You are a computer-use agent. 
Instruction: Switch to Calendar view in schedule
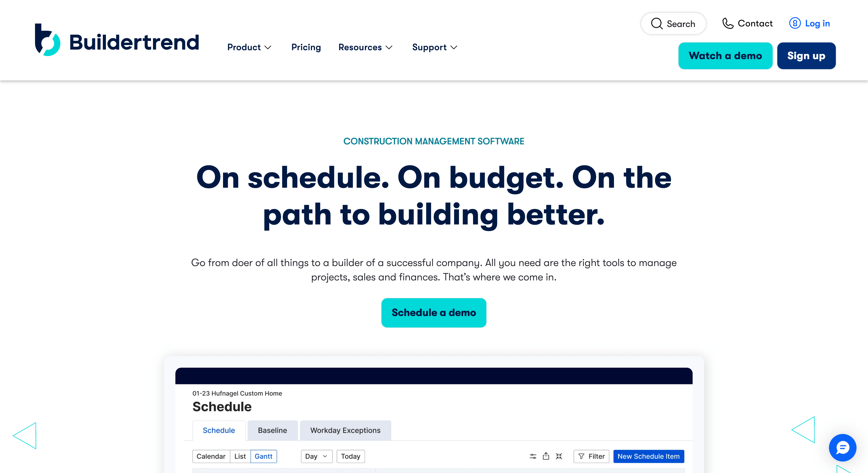(211, 456)
